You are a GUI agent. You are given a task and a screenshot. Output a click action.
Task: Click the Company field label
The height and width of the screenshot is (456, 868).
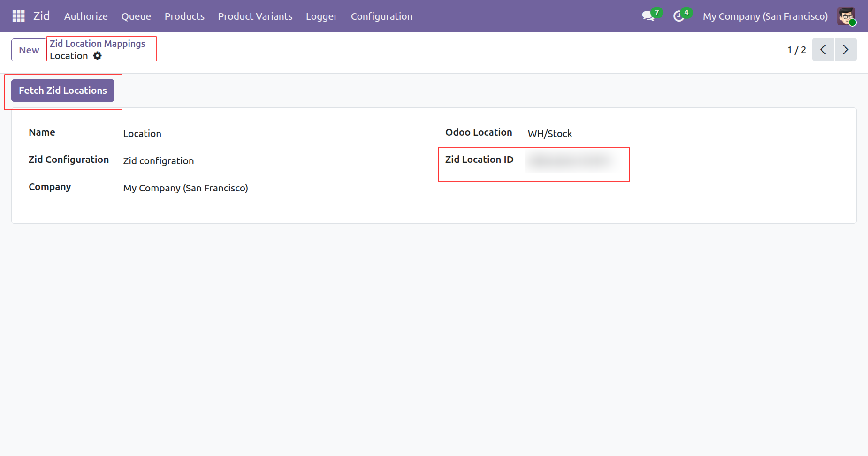coord(50,187)
